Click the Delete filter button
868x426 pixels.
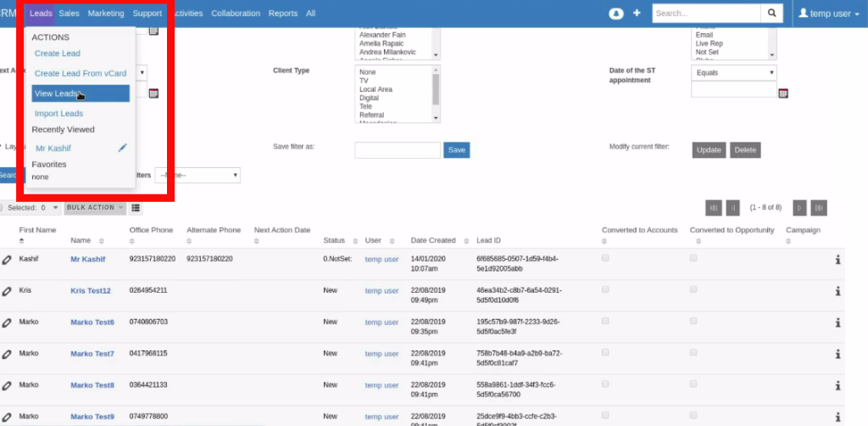[x=745, y=150]
